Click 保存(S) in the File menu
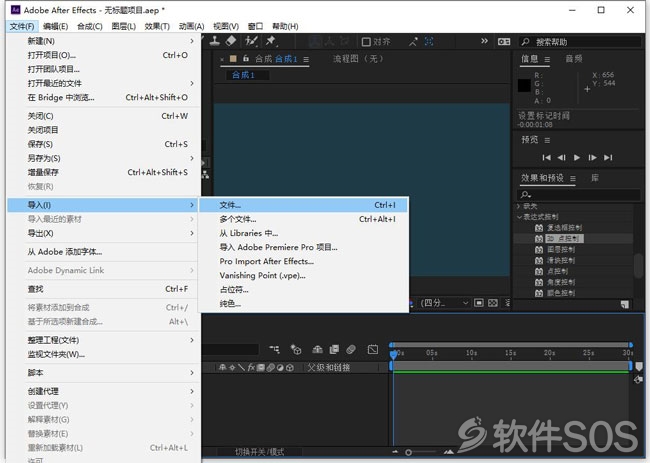The width and height of the screenshot is (650, 463). click(x=104, y=144)
